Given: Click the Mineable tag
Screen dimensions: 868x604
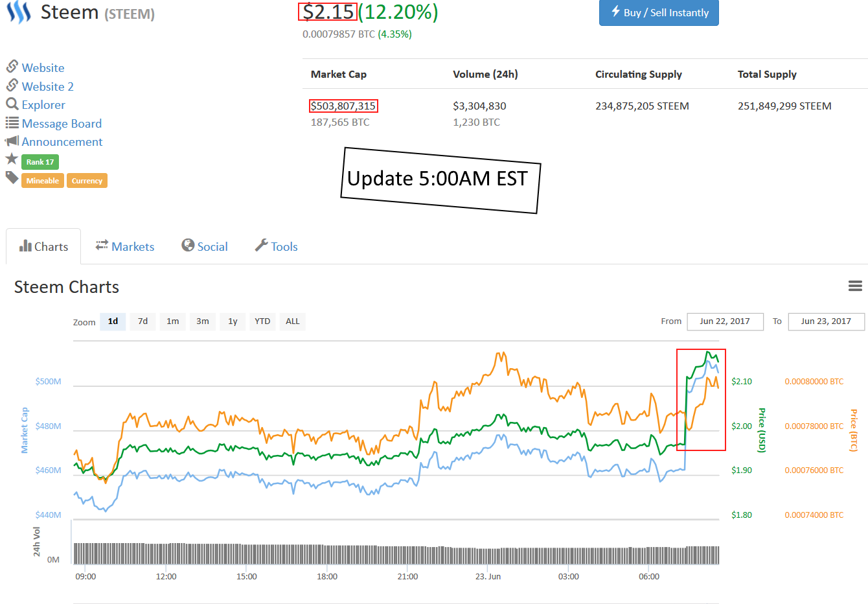Looking at the screenshot, I should (x=43, y=181).
